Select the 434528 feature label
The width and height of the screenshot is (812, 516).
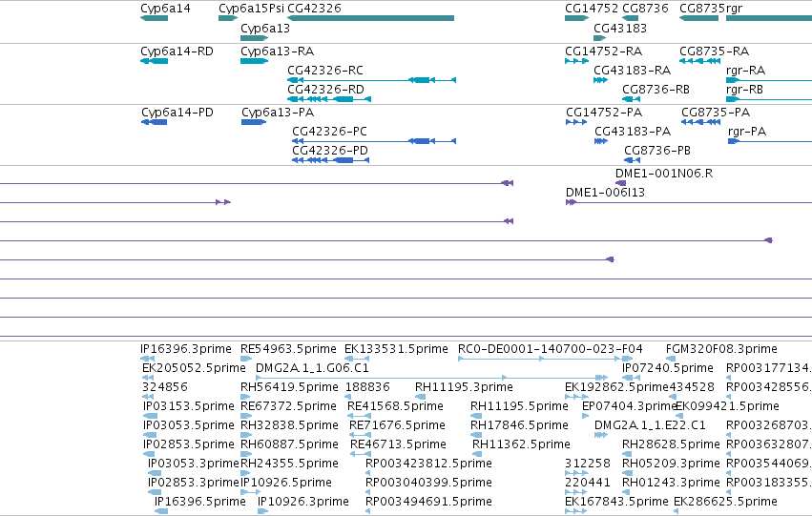[x=692, y=387]
